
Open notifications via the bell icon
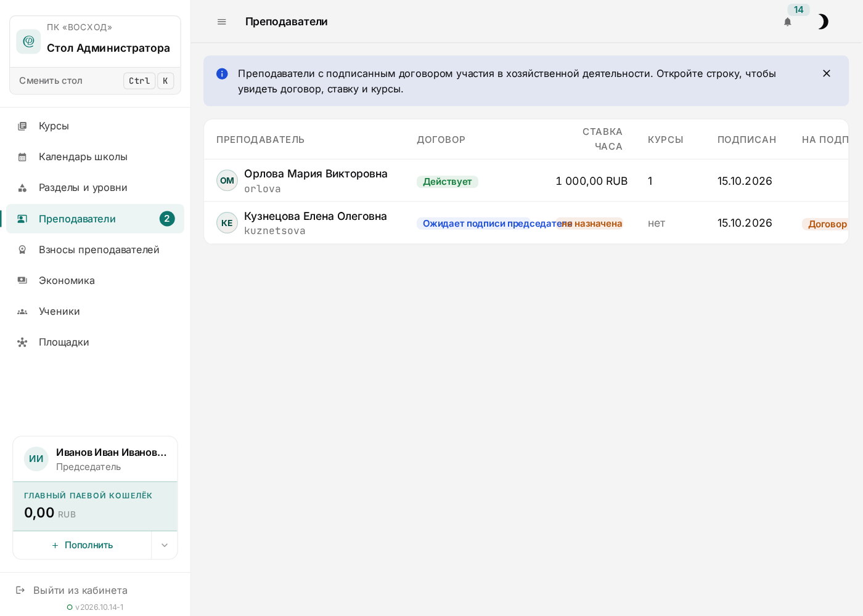(787, 22)
